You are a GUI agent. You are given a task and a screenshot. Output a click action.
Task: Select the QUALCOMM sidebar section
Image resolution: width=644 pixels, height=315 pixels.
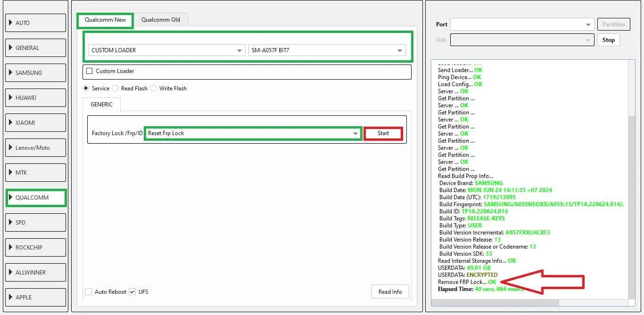tap(36, 197)
